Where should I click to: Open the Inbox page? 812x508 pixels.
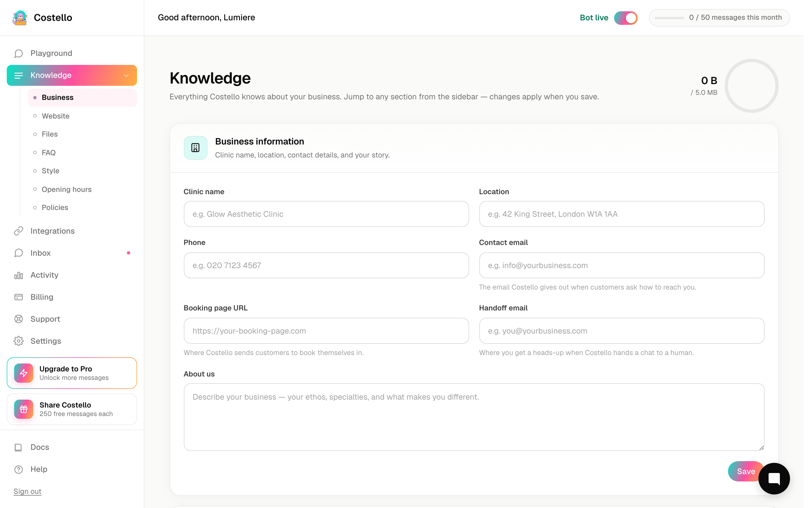(72, 253)
